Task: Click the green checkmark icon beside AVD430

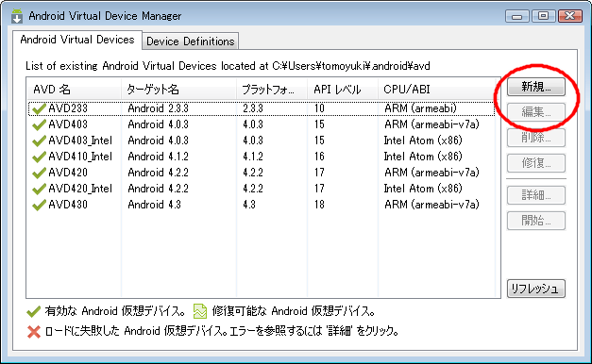Action: pyautogui.click(x=39, y=205)
